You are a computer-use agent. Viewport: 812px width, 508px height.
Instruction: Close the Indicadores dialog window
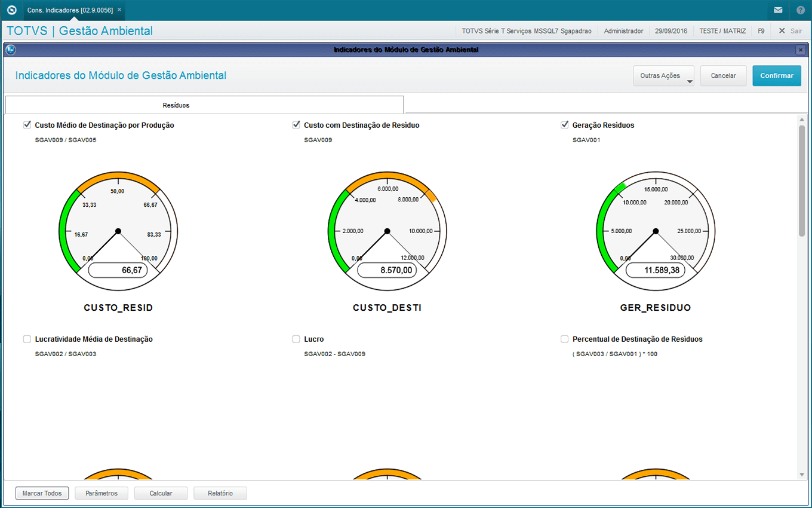coord(800,50)
